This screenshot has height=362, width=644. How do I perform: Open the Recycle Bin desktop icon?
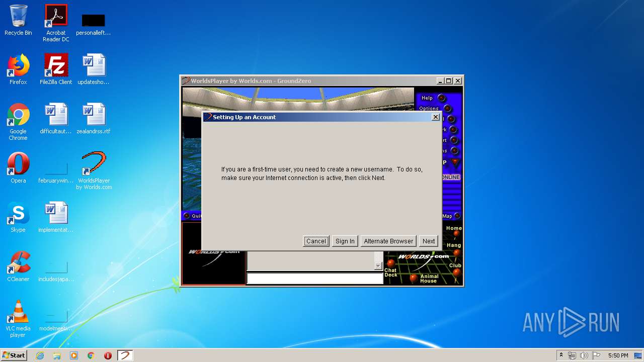18,20
